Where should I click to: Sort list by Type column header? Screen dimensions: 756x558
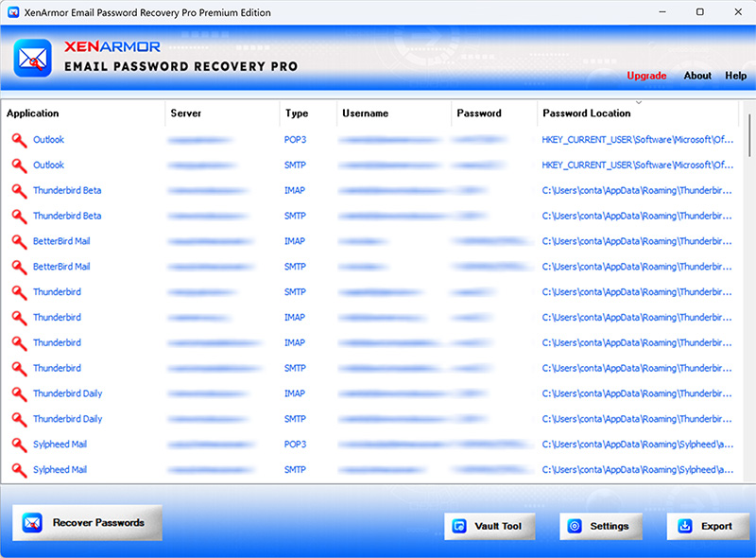coord(297,113)
